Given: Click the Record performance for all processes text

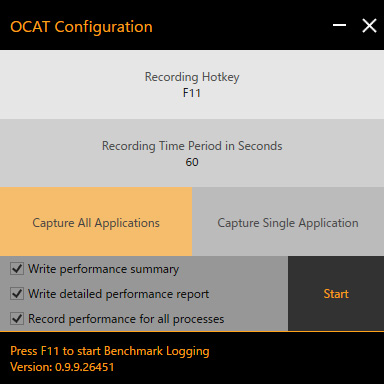Looking at the screenshot, I should tap(126, 319).
